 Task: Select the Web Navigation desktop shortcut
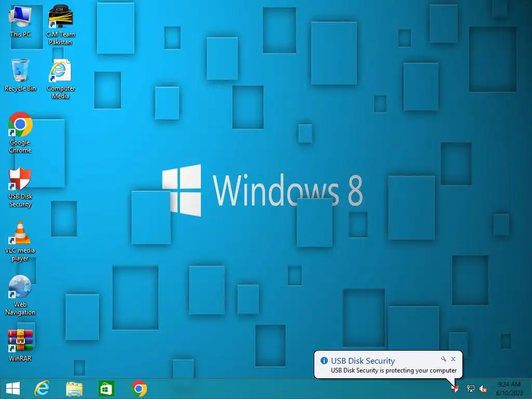[20, 295]
